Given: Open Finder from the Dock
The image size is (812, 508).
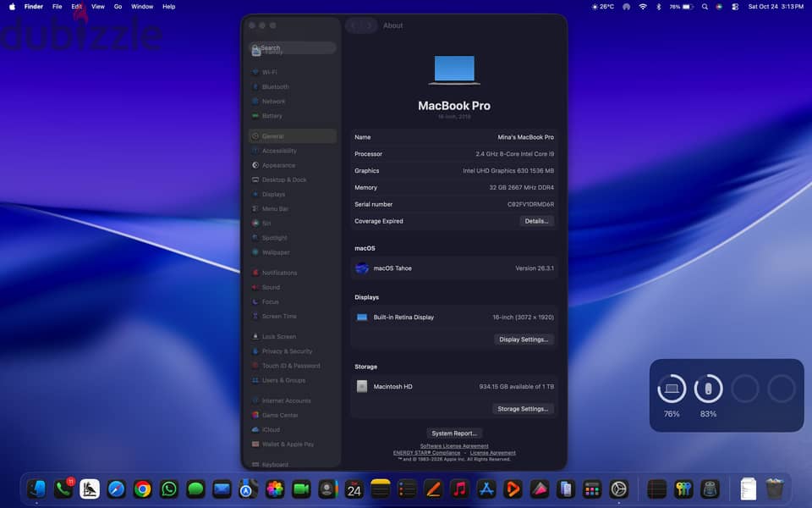Looking at the screenshot, I should (x=36, y=489).
